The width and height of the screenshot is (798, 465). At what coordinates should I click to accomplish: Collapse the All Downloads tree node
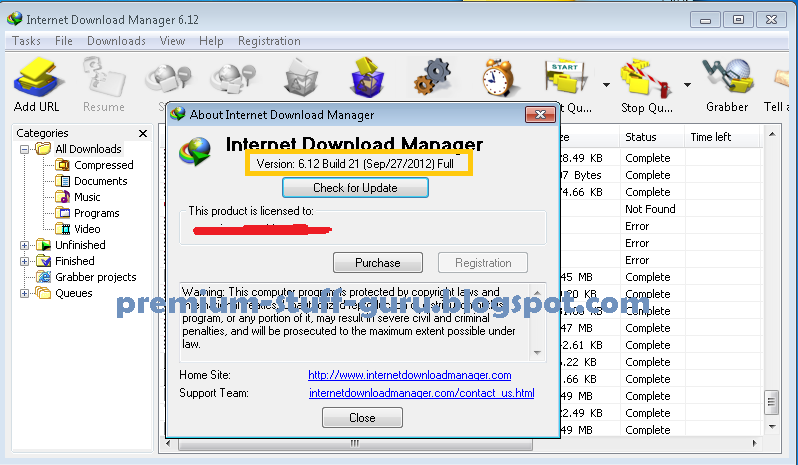pyautogui.click(x=24, y=149)
